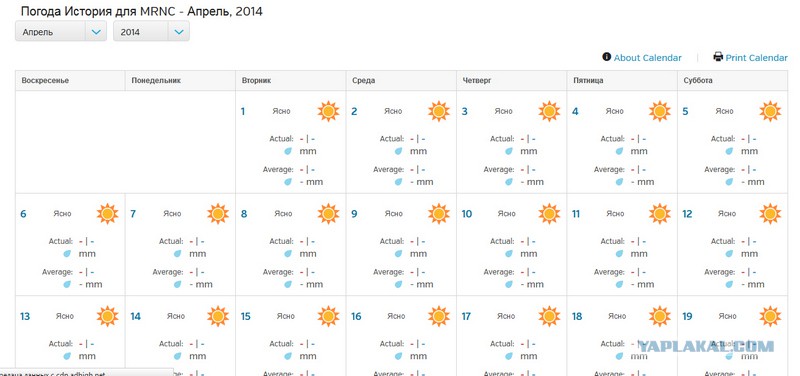The image size is (800, 376).
Task: Click the sun icon for April 1
Action: (328, 111)
